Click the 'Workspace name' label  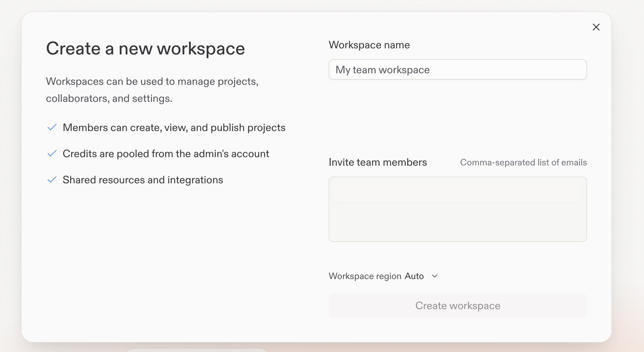[x=369, y=45]
